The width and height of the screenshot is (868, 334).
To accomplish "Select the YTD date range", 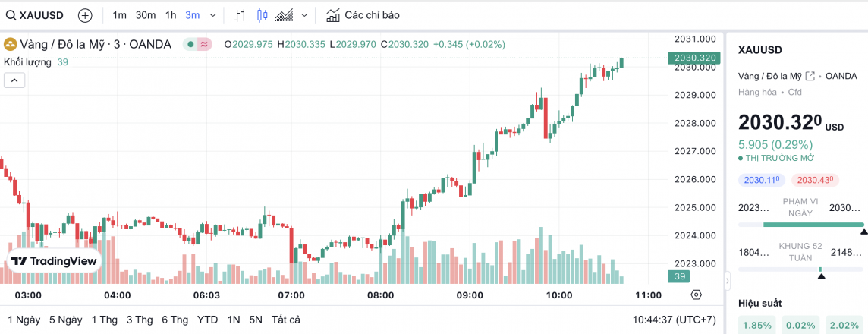I will pos(207,320).
